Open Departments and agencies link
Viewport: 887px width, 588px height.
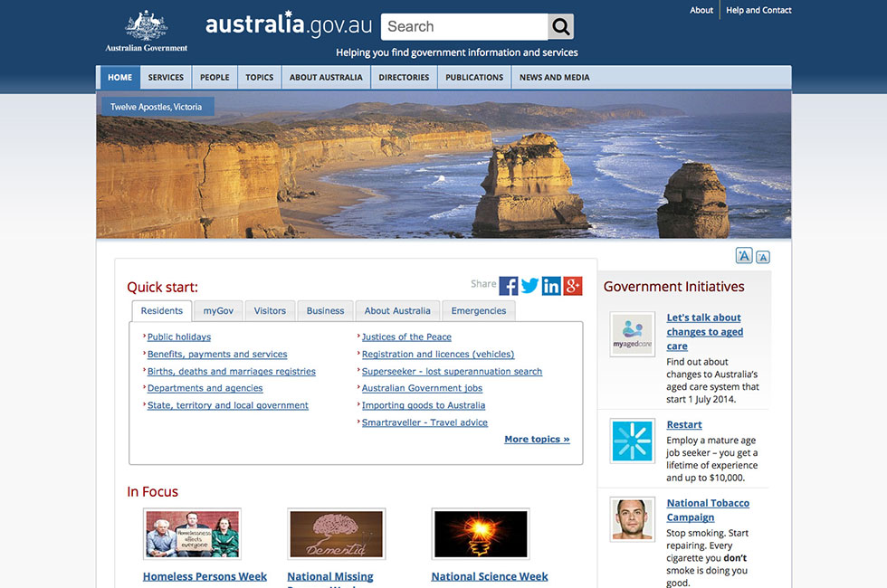point(205,388)
